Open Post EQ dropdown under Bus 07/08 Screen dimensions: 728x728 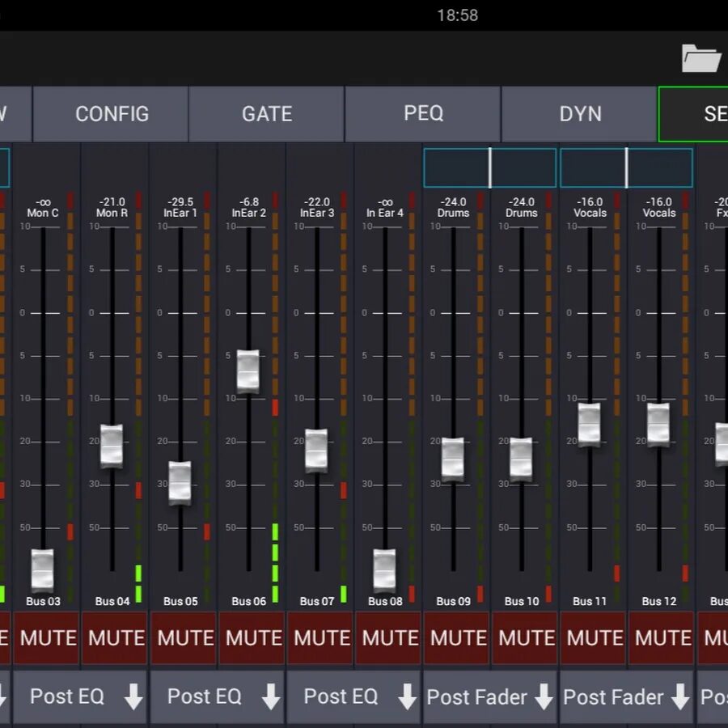[353, 697]
